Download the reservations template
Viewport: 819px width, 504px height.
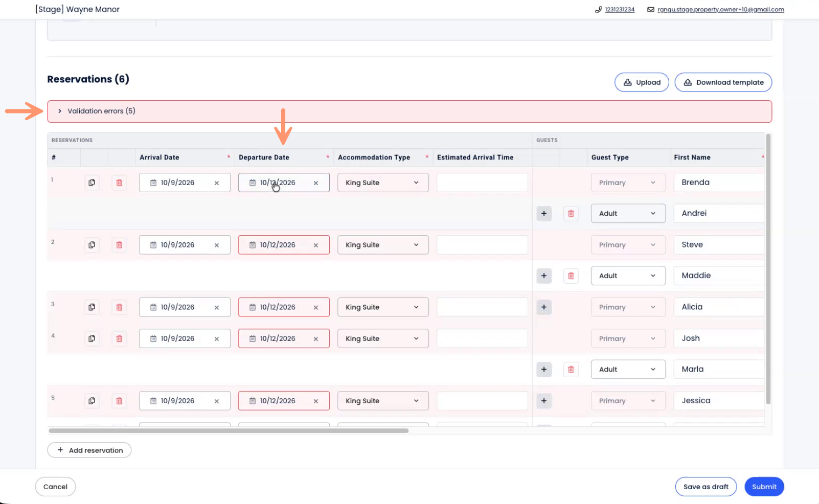pos(723,82)
